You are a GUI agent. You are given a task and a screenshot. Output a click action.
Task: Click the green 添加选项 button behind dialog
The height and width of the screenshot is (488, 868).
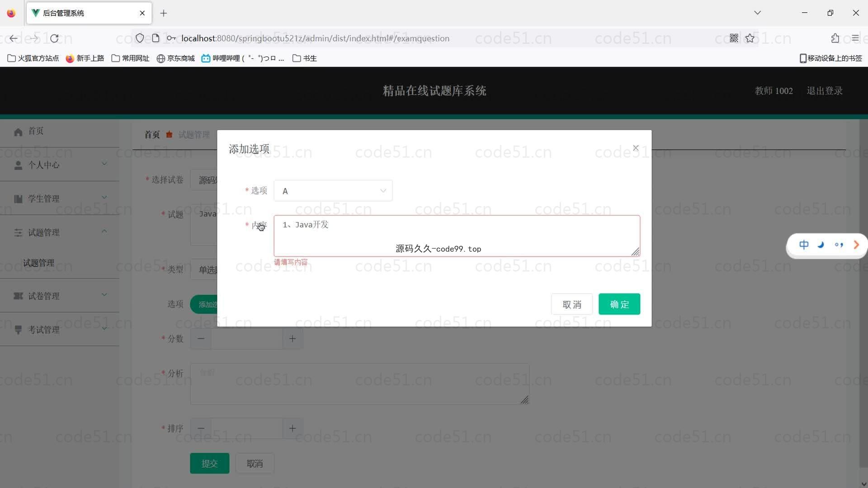(x=204, y=304)
